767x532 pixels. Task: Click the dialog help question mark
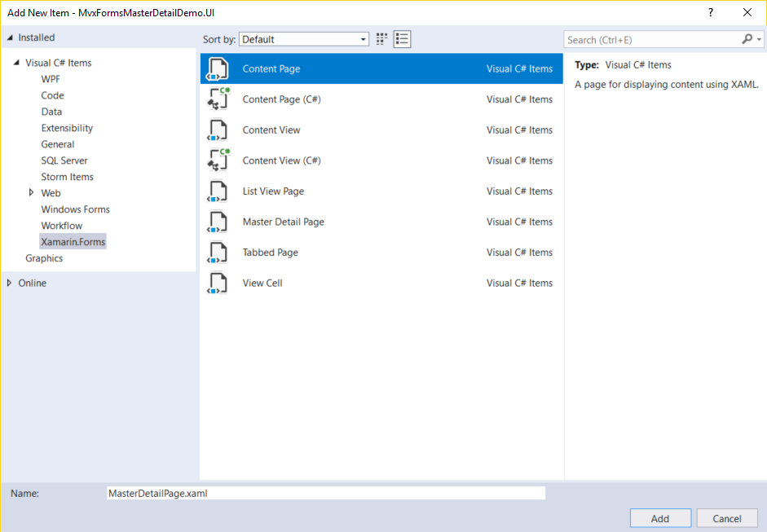pos(710,13)
